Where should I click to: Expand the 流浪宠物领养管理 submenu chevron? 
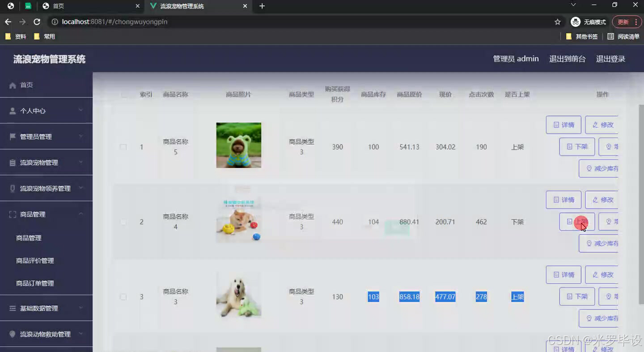tap(80, 188)
